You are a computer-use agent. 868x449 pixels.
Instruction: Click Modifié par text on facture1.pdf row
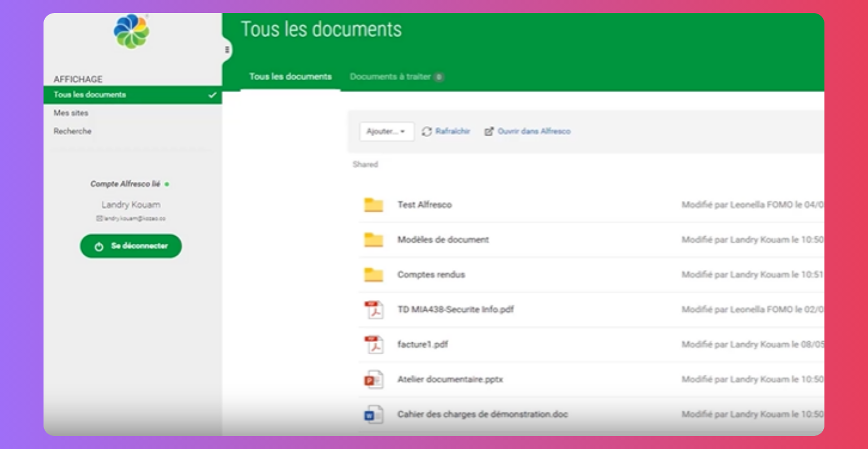(752, 345)
